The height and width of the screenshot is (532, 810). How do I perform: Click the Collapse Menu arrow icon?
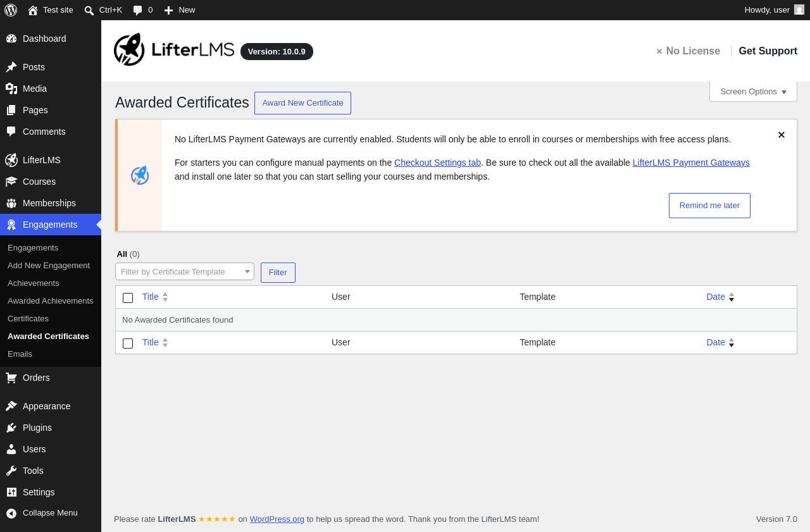pyautogui.click(x=11, y=513)
